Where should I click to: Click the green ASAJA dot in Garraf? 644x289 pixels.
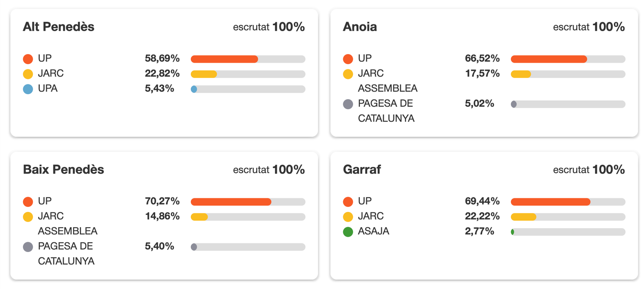[x=348, y=232]
